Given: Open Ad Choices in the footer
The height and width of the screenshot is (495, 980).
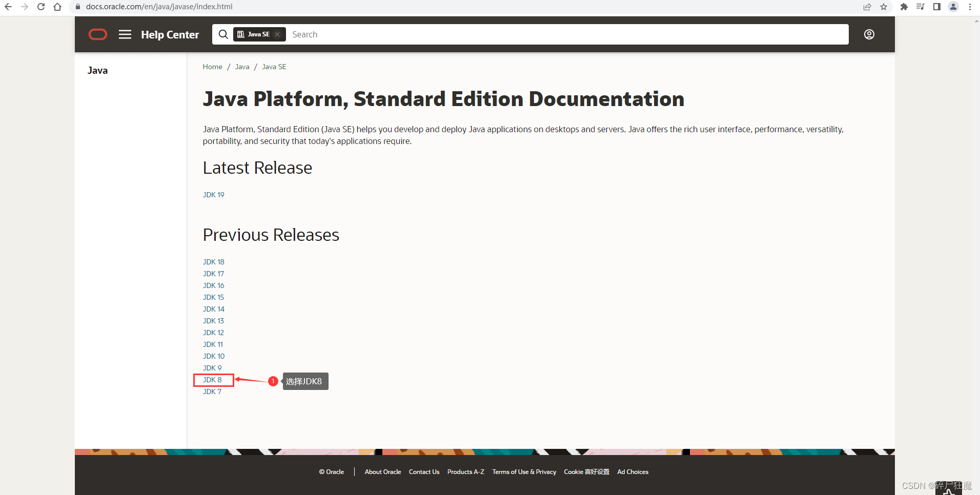Looking at the screenshot, I should [x=632, y=472].
